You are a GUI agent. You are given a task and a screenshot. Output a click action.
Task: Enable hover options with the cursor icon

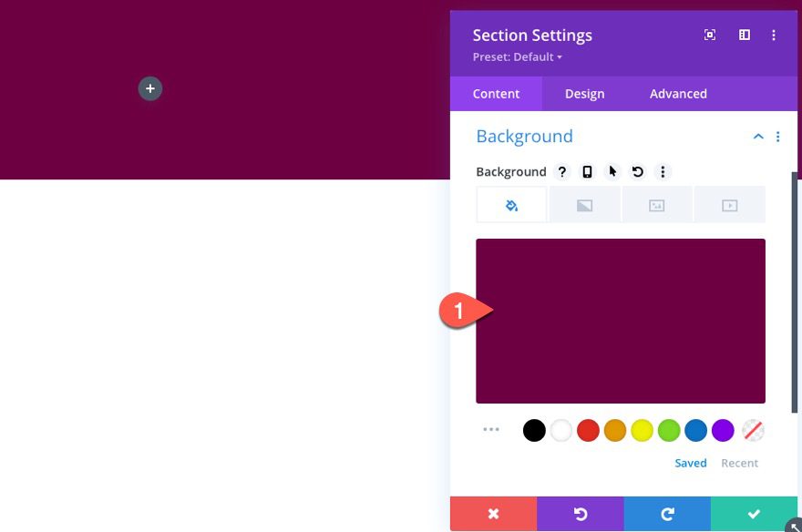[612, 171]
